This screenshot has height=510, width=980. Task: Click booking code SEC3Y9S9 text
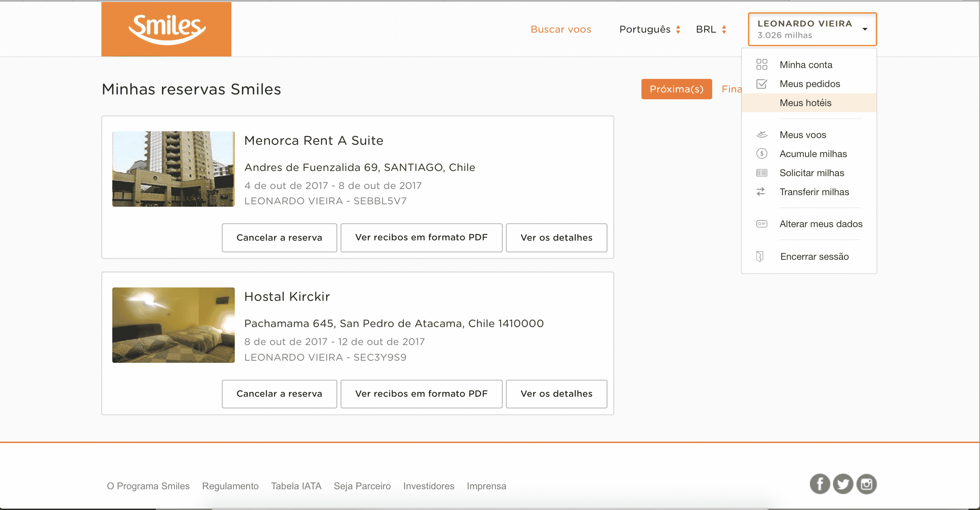[x=380, y=357]
